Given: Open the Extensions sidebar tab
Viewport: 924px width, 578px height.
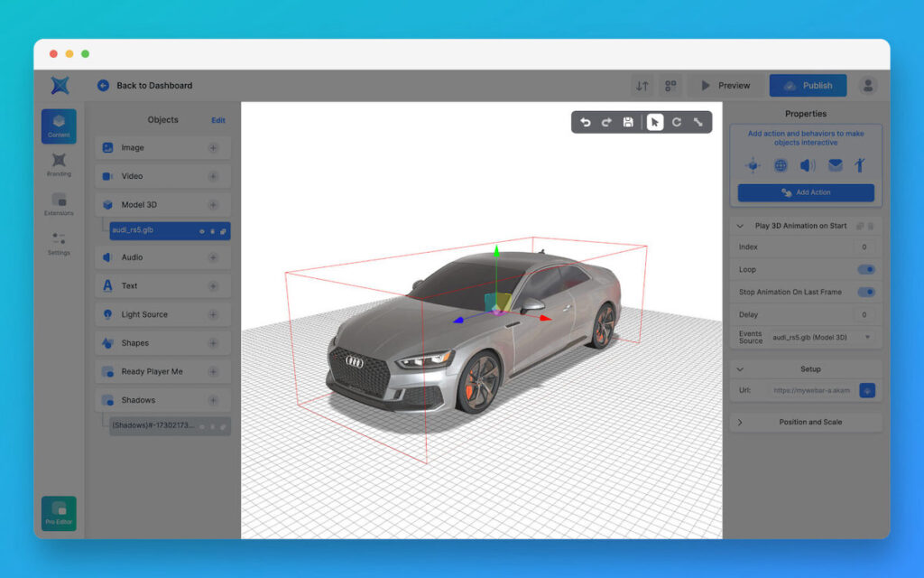Looking at the screenshot, I should (59, 204).
